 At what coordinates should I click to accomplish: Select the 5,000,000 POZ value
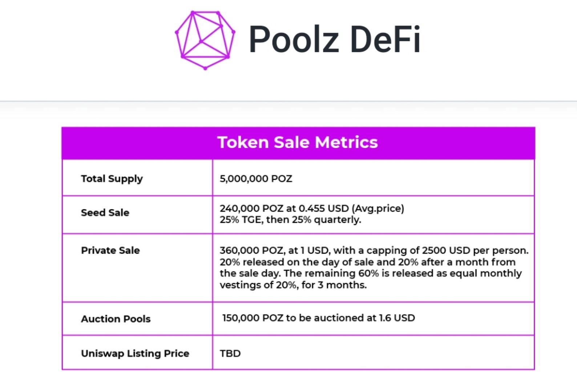[256, 179]
